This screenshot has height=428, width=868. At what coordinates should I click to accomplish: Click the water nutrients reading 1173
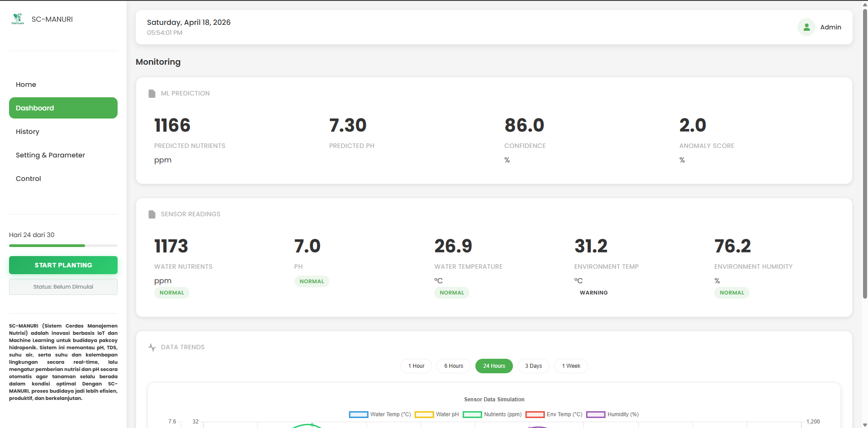click(x=171, y=246)
